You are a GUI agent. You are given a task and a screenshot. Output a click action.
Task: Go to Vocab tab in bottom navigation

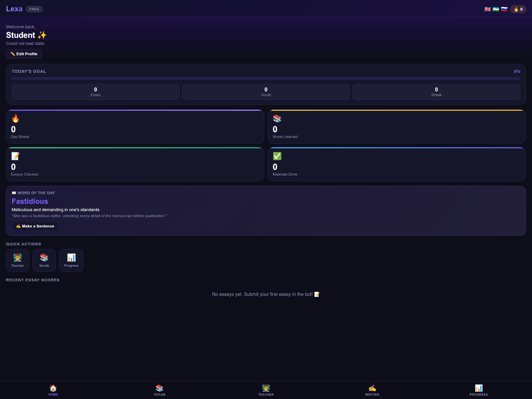[x=160, y=390]
